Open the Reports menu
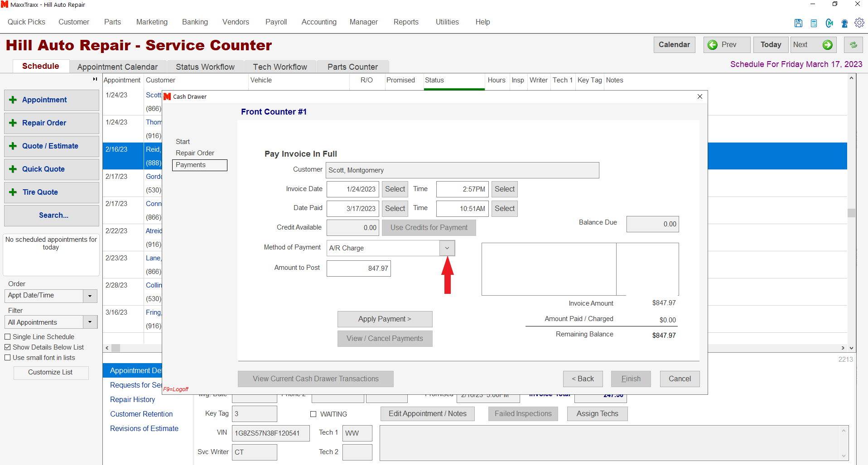The height and width of the screenshot is (465, 868). (406, 22)
